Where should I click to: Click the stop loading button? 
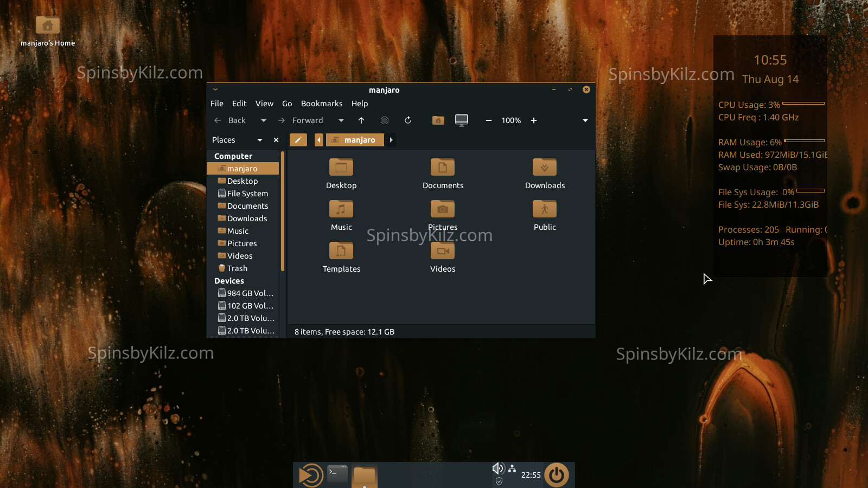point(385,120)
